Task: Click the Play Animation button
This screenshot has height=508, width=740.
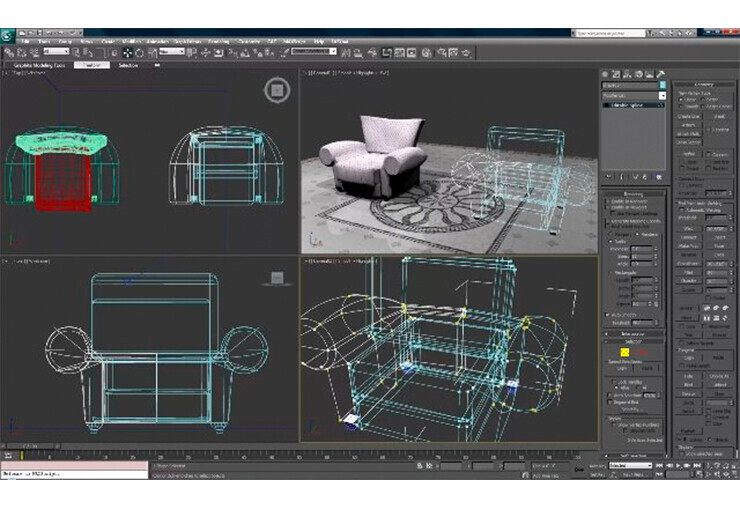Action: [678, 465]
